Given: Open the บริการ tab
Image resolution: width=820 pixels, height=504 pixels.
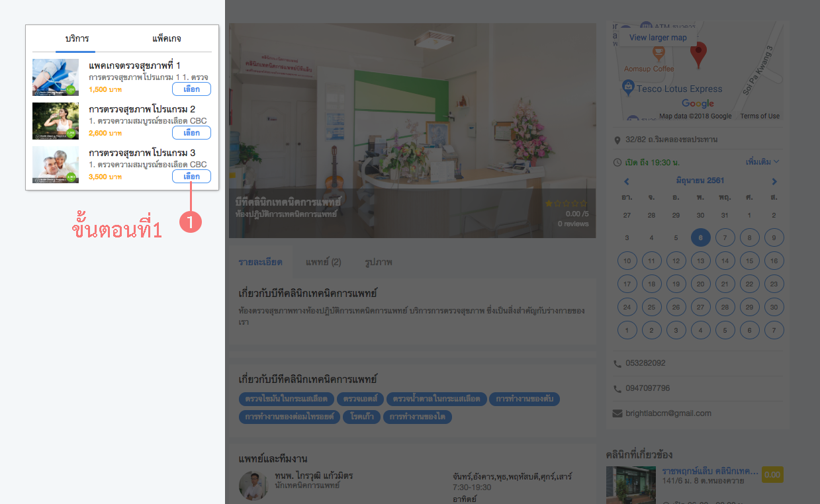Looking at the screenshot, I should click(77, 39).
